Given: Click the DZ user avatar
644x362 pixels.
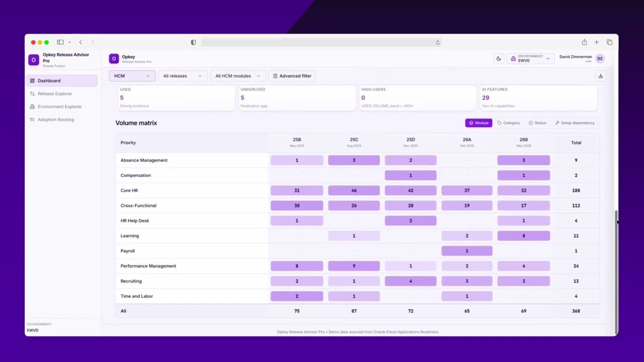Looking at the screenshot, I should (x=600, y=59).
